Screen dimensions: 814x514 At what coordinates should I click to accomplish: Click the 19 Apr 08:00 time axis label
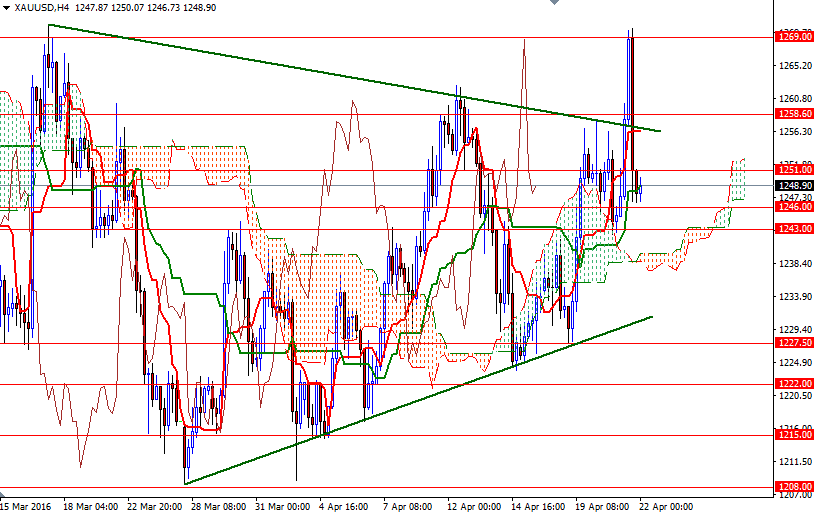coord(602,507)
